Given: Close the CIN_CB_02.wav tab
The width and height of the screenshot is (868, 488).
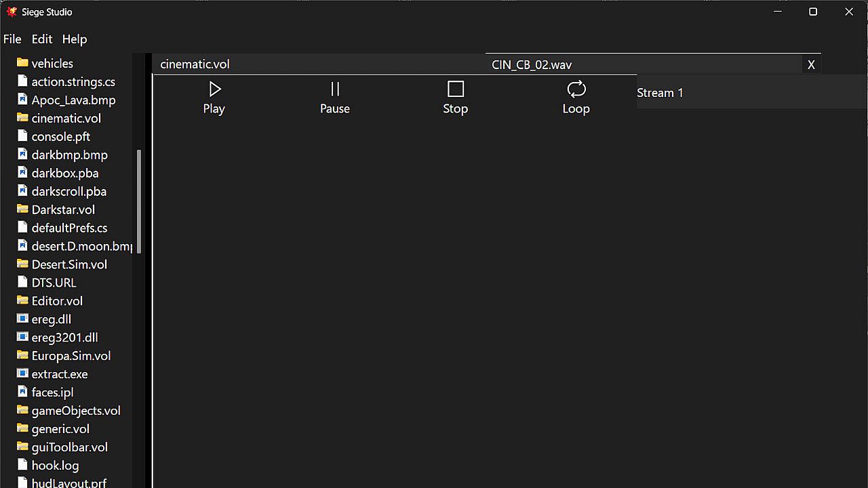Looking at the screenshot, I should coord(811,65).
